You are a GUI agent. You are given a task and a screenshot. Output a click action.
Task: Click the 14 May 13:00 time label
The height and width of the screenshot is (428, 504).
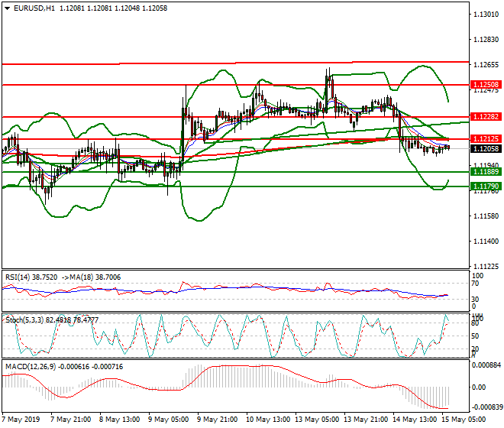tap(415, 420)
